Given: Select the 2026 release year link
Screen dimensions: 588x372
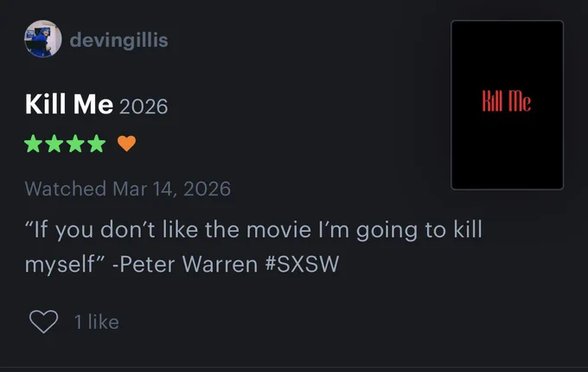Looking at the screenshot, I should click(144, 106).
